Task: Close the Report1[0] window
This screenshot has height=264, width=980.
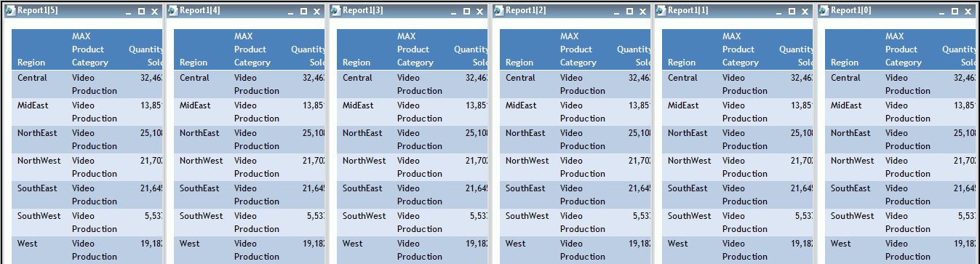Action: point(968,12)
